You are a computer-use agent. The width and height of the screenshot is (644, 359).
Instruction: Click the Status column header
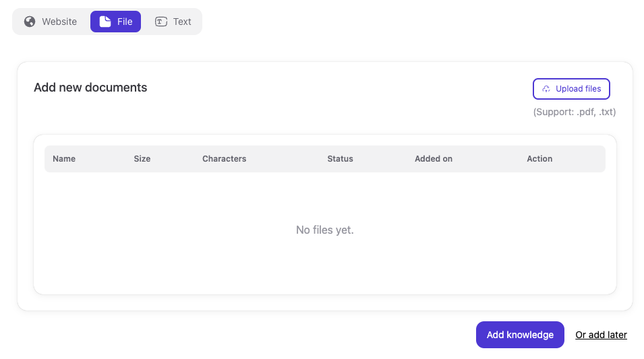point(340,159)
